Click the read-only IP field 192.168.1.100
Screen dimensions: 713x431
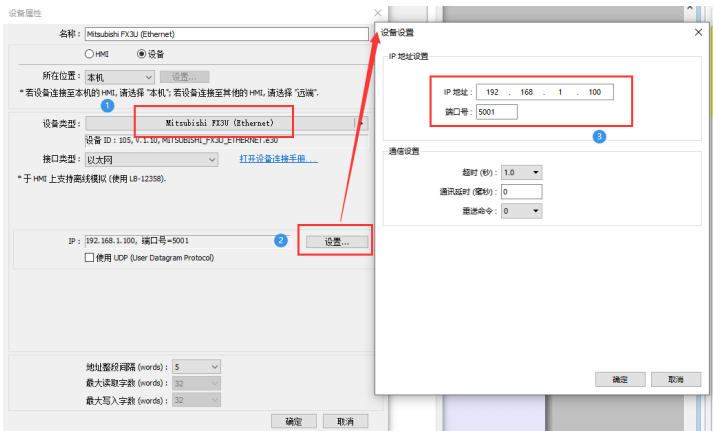pos(187,241)
